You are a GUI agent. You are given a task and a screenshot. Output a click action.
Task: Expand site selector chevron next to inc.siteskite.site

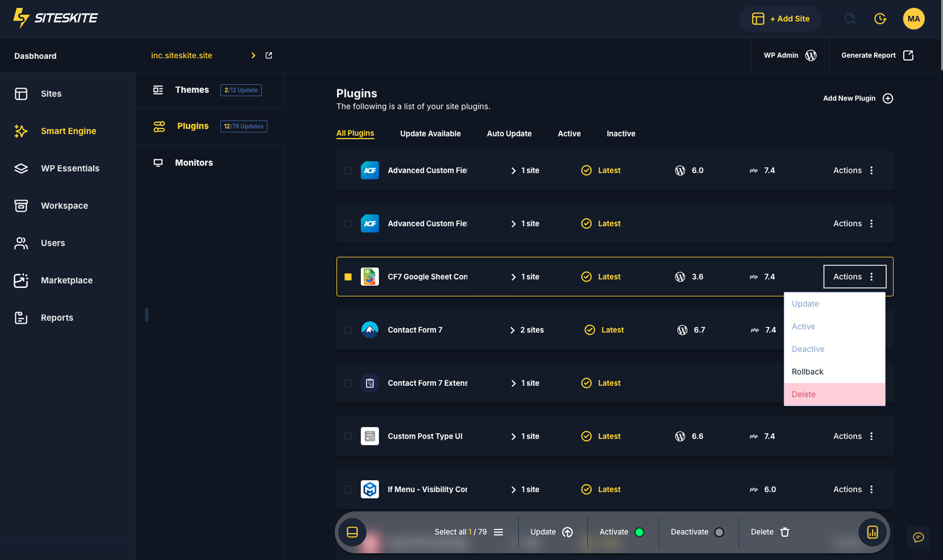(253, 55)
